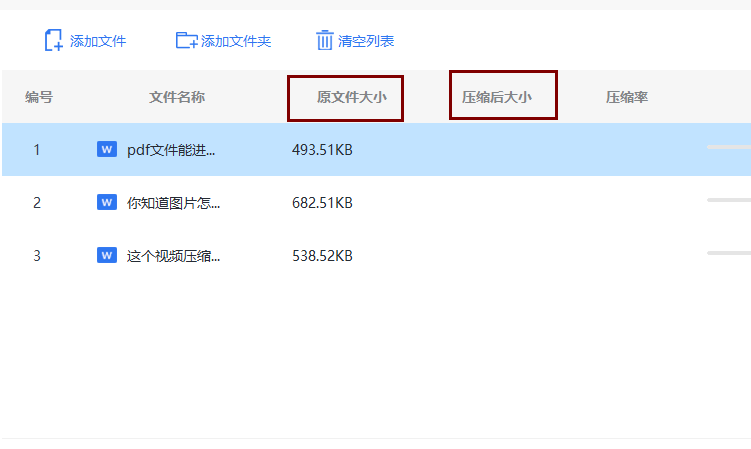751x449 pixels.
Task: Click Word icon of 你知道图片怎... row
Action: (107, 202)
